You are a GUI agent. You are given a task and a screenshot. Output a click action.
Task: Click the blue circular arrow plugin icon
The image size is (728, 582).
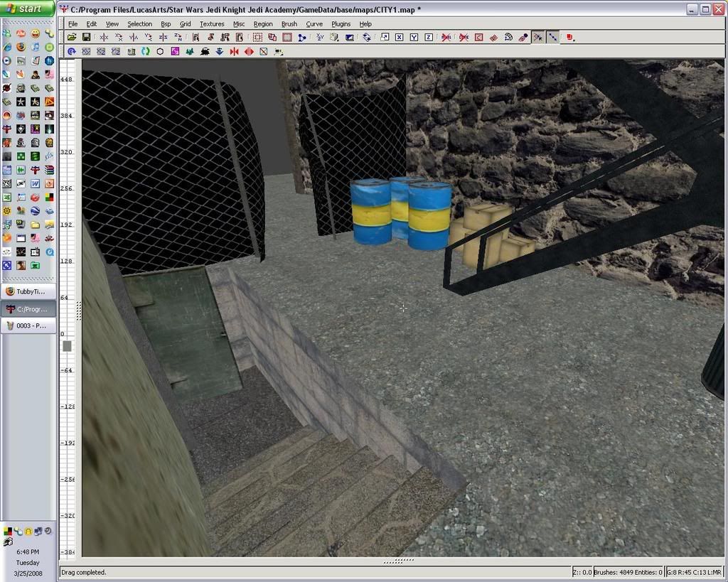click(72, 51)
